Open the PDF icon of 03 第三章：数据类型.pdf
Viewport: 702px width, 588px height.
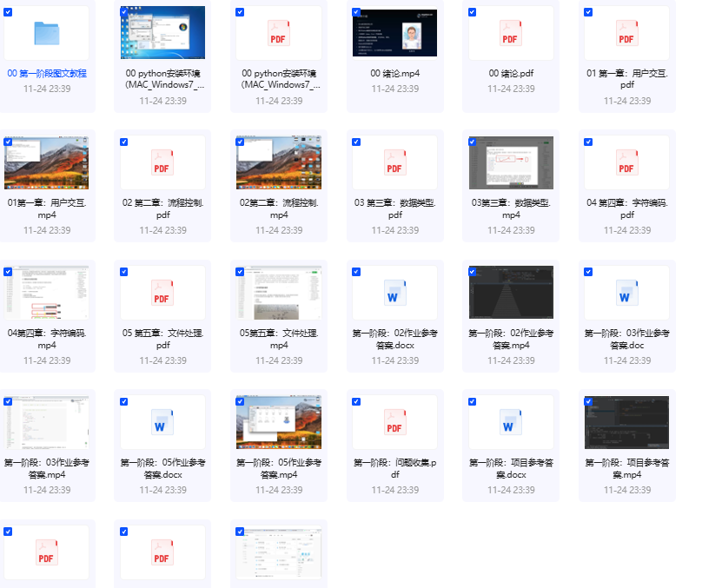click(394, 162)
